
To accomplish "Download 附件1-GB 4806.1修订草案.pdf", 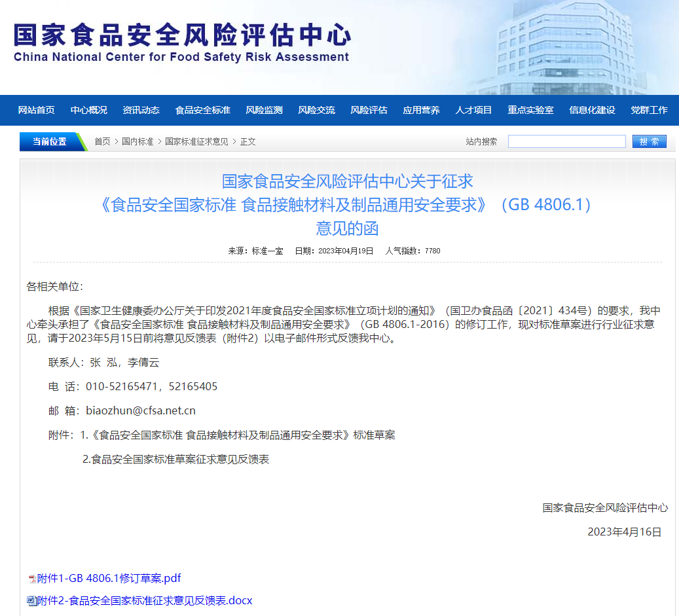I will click(x=109, y=578).
